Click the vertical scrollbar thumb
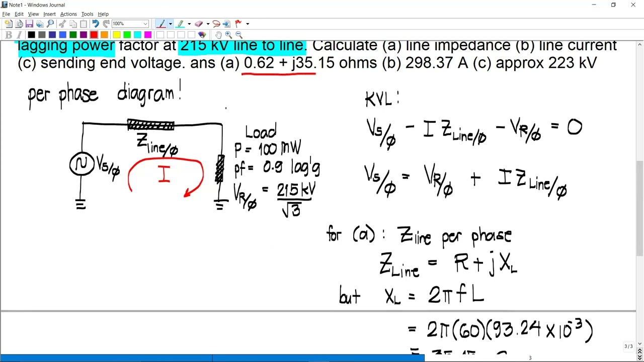644x362 pixels. pyautogui.click(x=639, y=209)
